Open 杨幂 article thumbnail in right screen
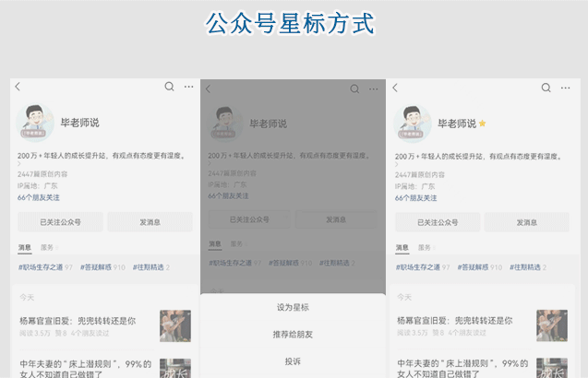This screenshot has width=588, height=378. (x=552, y=325)
